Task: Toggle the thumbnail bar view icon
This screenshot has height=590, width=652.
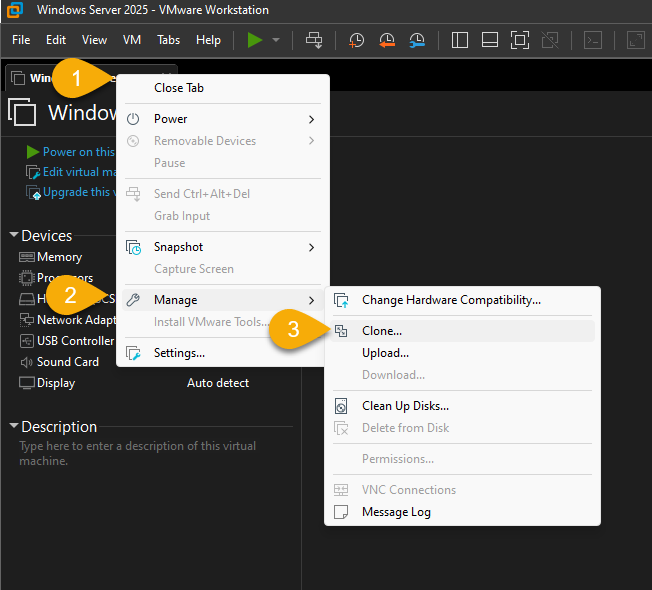Action: pos(490,40)
